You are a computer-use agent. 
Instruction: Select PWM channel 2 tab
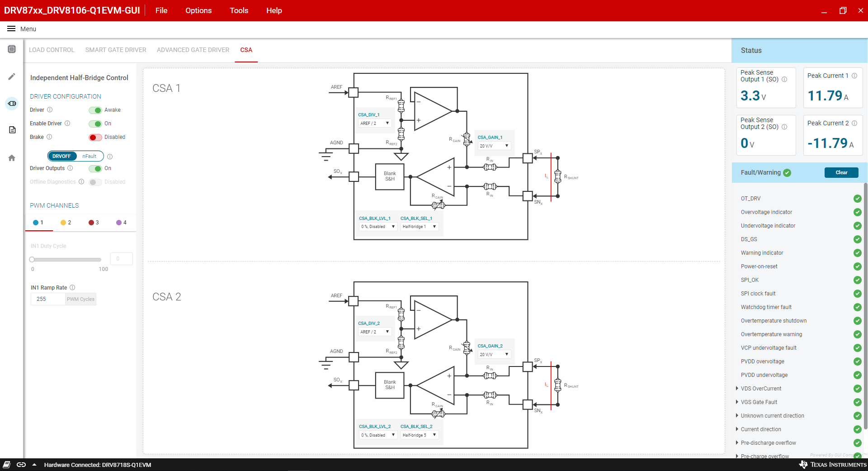pyautogui.click(x=66, y=223)
